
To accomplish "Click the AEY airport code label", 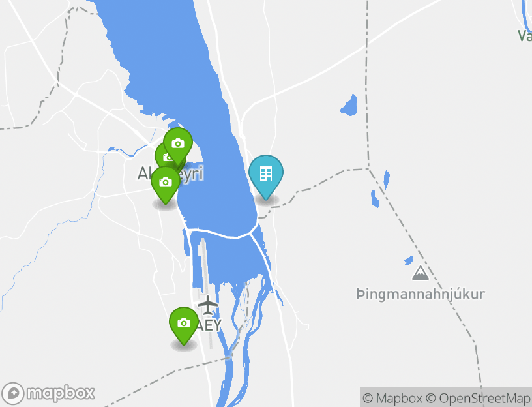I will (209, 325).
